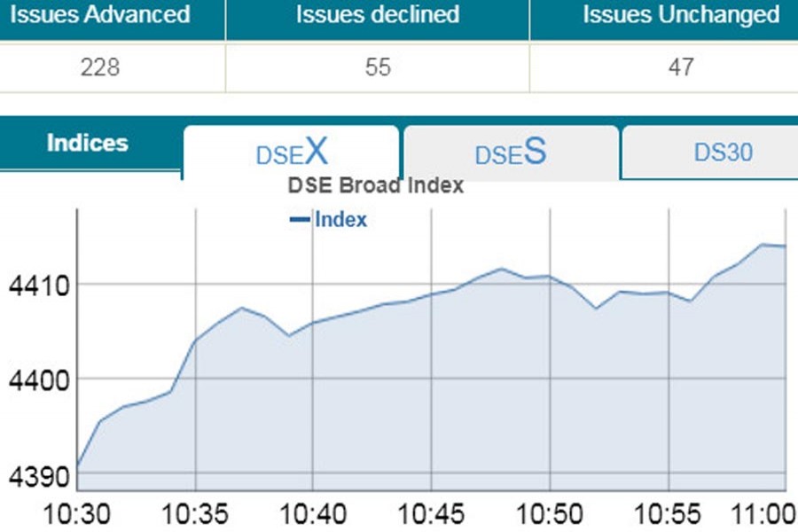Click the 4390 y-axis gridline label
The image size is (798, 532).
tap(38, 474)
